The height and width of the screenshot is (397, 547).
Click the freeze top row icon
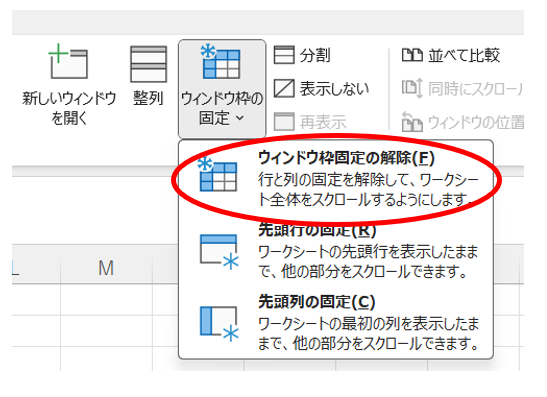[x=219, y=252]
